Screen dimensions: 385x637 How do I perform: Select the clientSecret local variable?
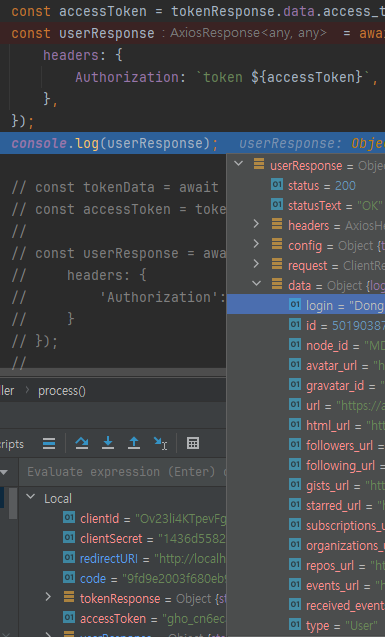click(x=123, y=539)
